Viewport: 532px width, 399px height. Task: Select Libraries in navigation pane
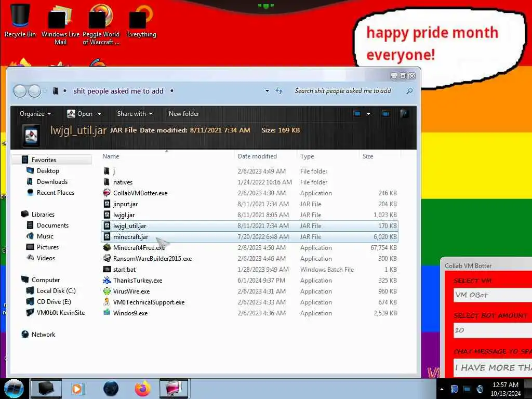tap(43, 215)
